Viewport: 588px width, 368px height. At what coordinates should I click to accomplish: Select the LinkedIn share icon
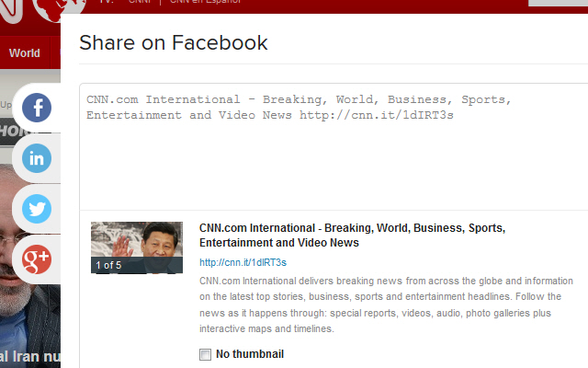pyautogui.click(x=37, y=158)
